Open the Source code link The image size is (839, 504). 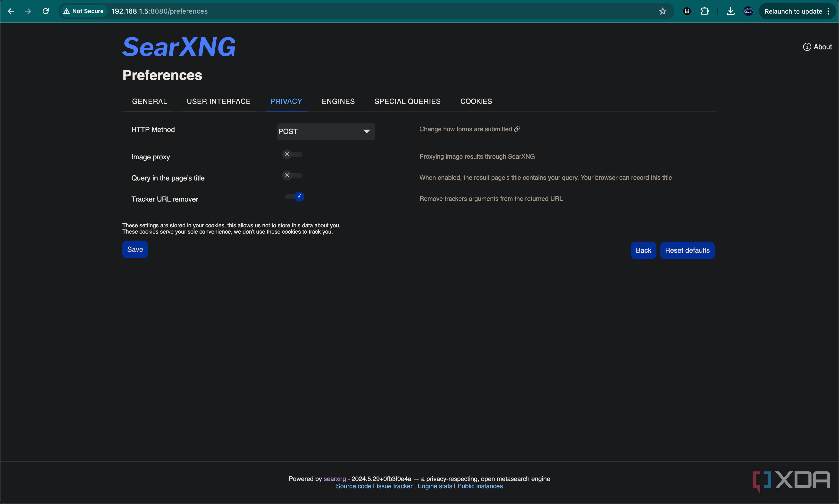pos(353,486)
